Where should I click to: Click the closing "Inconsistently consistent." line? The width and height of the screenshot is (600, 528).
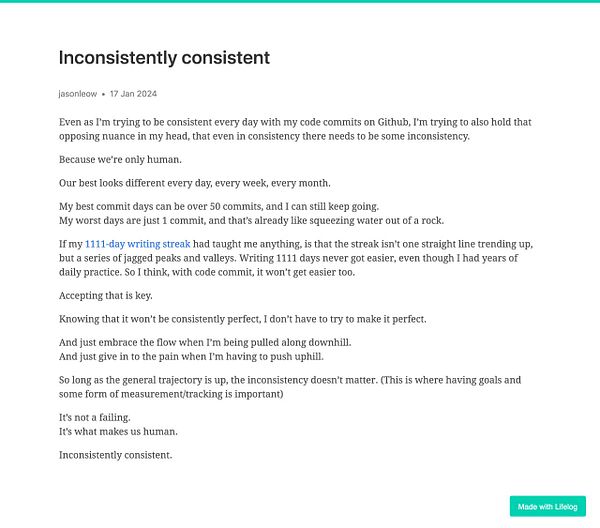(x=116, y=455)
